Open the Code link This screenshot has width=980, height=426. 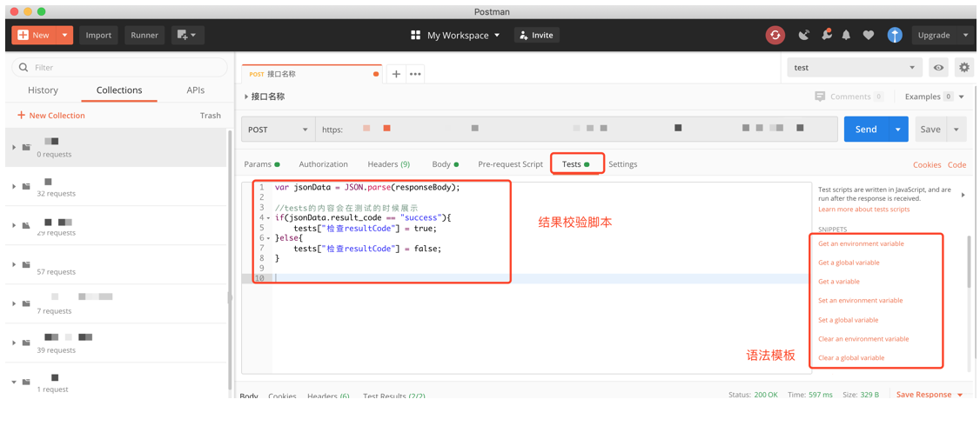957,165
